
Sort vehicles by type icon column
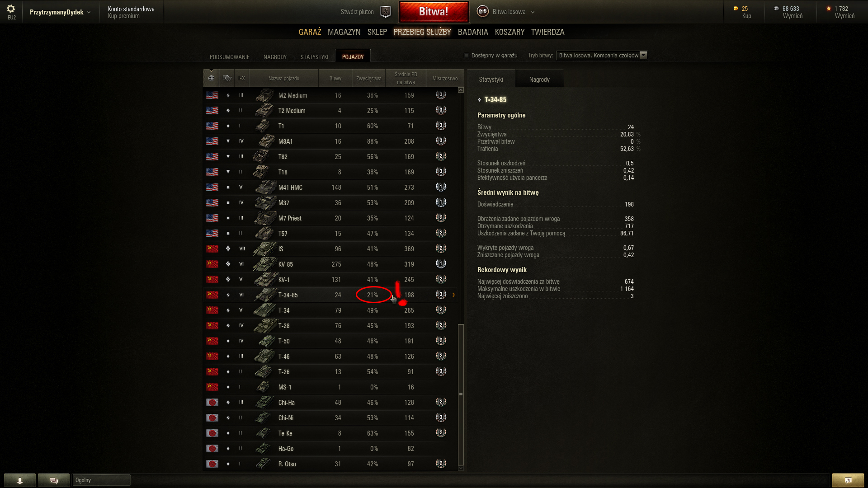pyautogui.click(x=227, y=78)
